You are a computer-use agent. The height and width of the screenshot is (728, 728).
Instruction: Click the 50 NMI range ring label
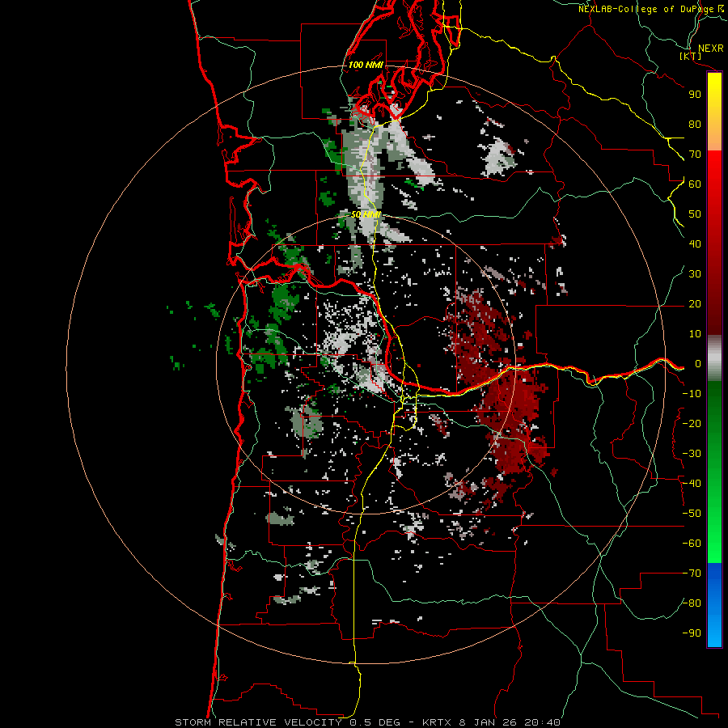coord(366,214)
